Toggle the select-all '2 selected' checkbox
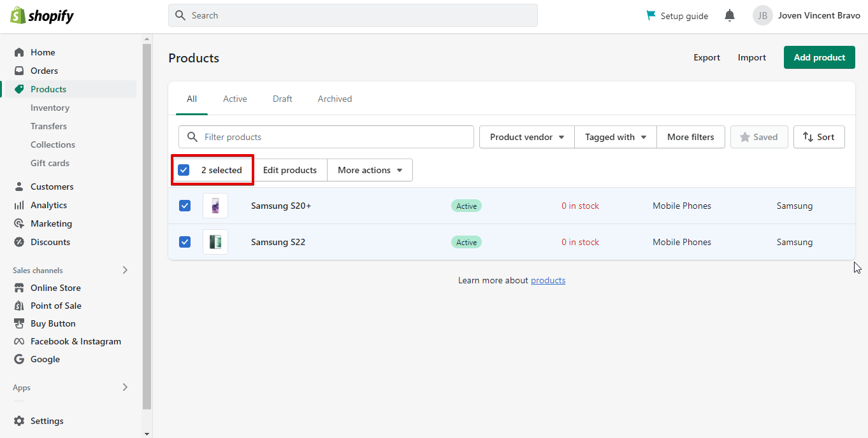 coord(184,170)
